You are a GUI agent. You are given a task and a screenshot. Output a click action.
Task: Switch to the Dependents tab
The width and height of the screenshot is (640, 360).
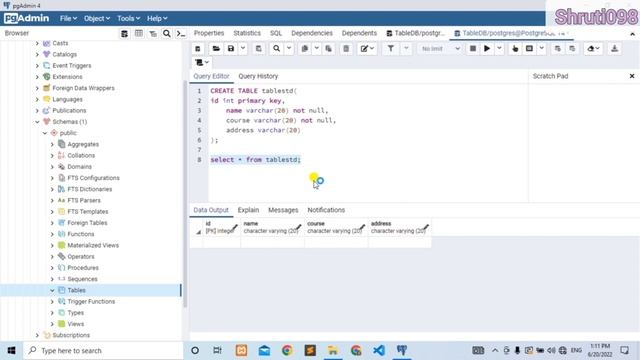(x=359, y=33)
